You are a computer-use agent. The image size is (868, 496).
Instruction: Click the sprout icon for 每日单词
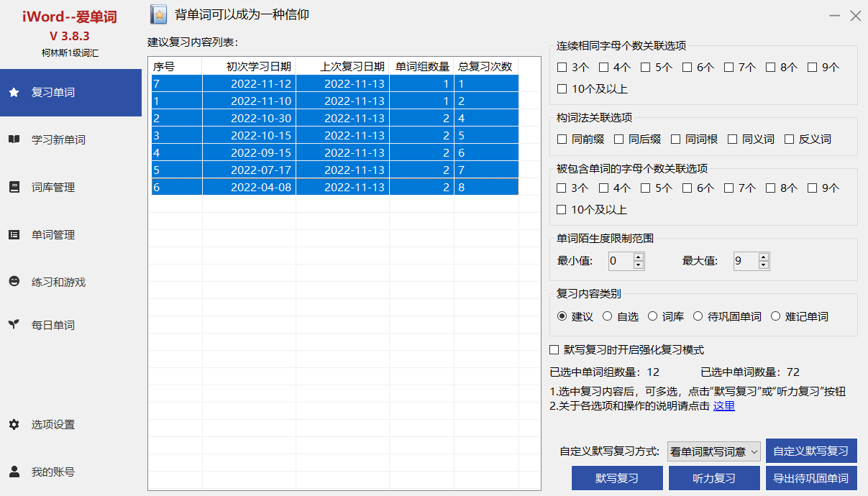pyautogui.click(x=14, y=325)
